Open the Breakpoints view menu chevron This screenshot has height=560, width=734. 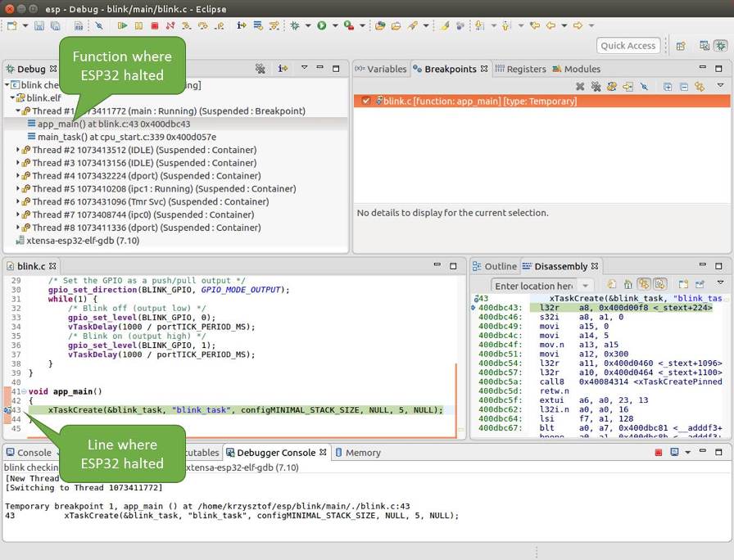719,86
